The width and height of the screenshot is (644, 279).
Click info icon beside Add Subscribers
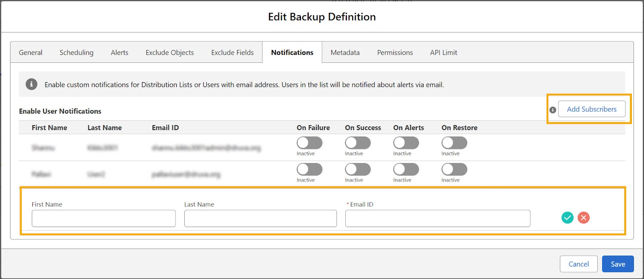point(553,110)
